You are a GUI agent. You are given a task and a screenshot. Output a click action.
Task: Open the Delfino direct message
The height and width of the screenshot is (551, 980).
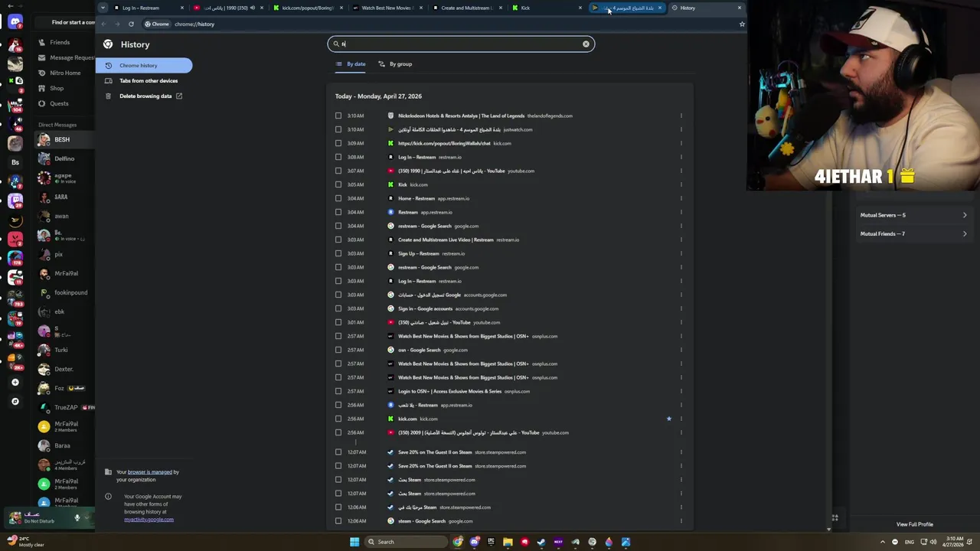coord(64,158)
